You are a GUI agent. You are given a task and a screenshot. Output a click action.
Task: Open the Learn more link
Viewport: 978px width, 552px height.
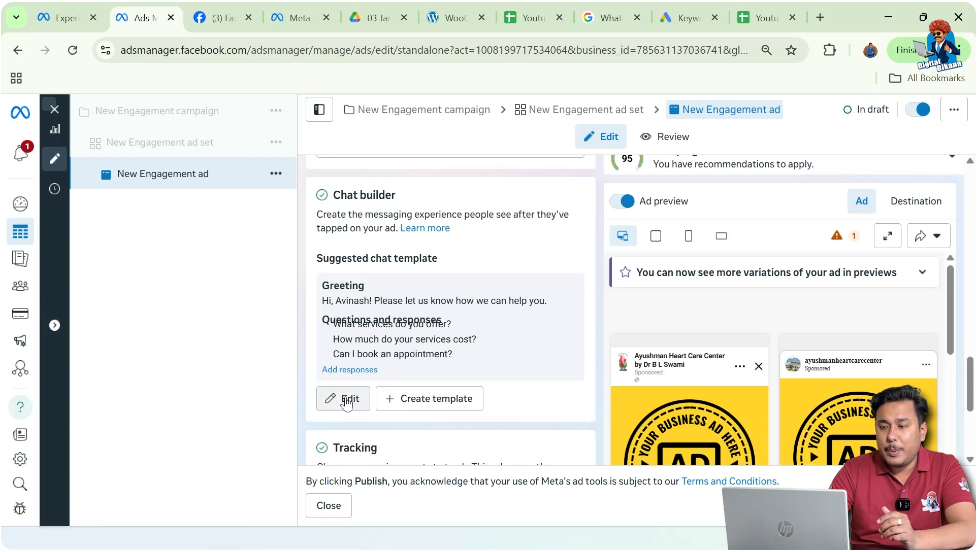(425, 228)
